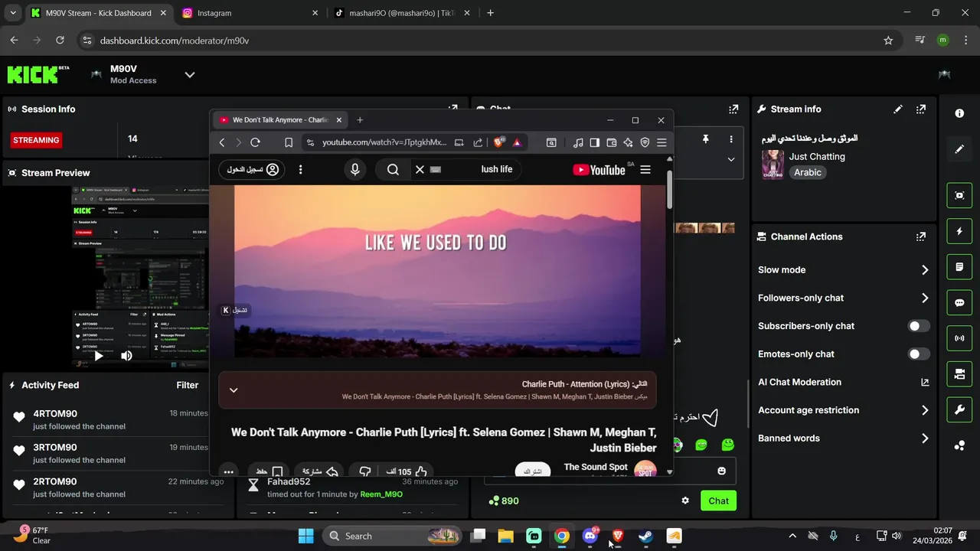Image resolution: width=980 pixels, height=551 pixels.
Task: Mute the stream preview audio
Action: point(126,356)
